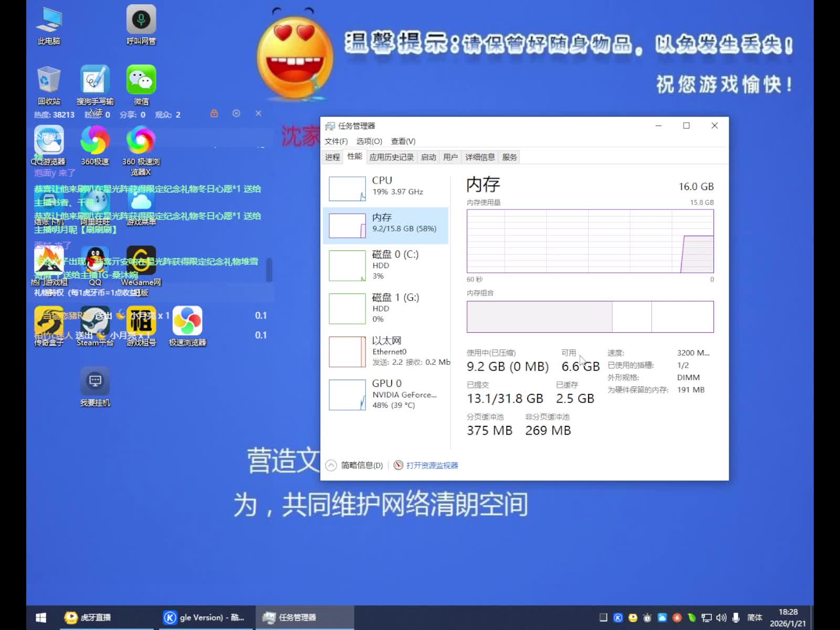
Task: Launch the 呼叫网管 desktop icon
Action: pos(141,21)
